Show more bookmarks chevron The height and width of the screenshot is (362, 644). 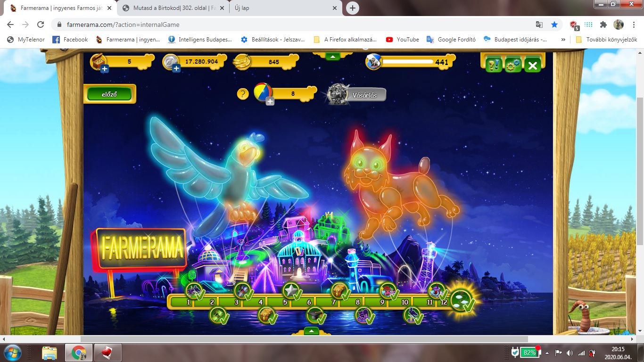click(563, 40)
